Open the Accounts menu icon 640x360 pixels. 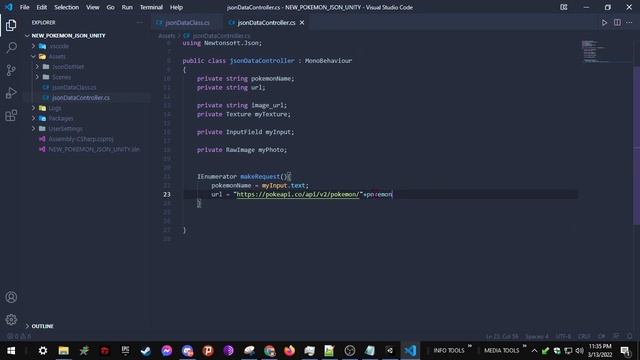point(11,297)
